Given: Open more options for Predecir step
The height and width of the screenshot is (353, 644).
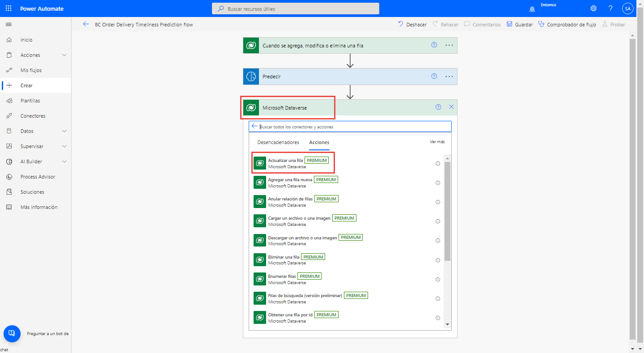Looking at the screenshot, I should point(449,77).
